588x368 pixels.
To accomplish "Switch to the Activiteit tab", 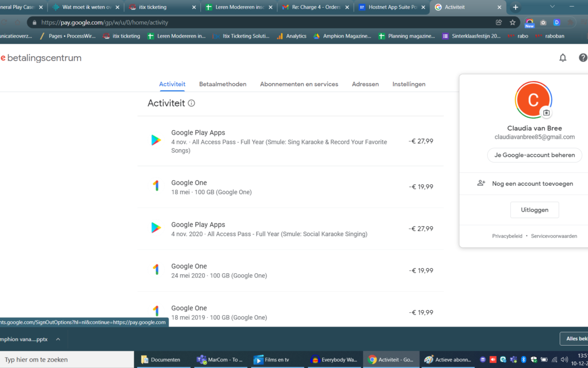I will [x=172, y=84].
